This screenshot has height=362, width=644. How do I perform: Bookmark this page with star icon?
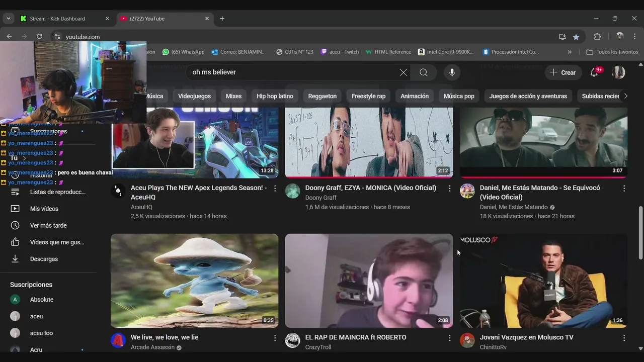(576, 37)
